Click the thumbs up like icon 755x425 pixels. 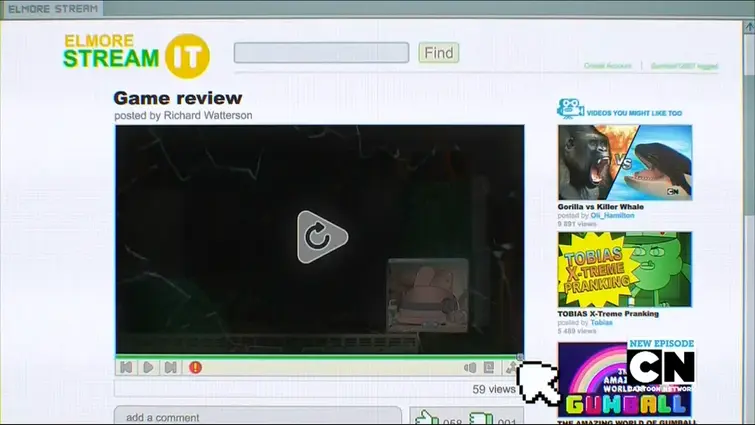[x=427, y=418]
